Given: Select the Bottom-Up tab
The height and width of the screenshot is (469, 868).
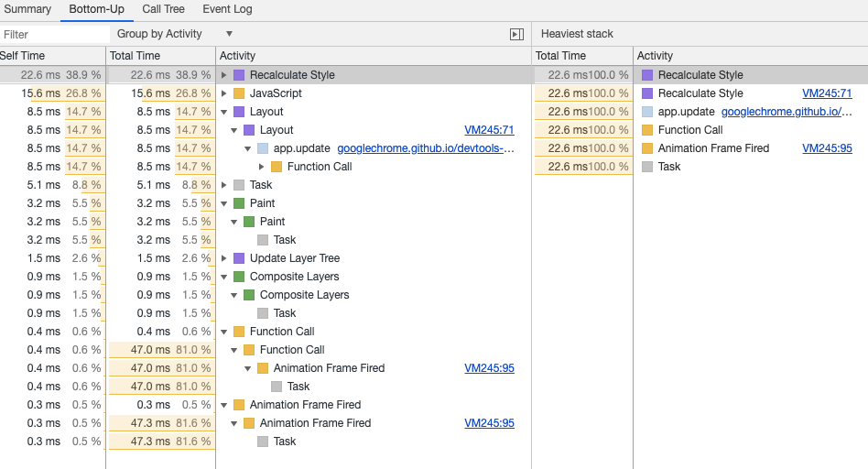Looking at the screenshot, I should click(96, 9).
